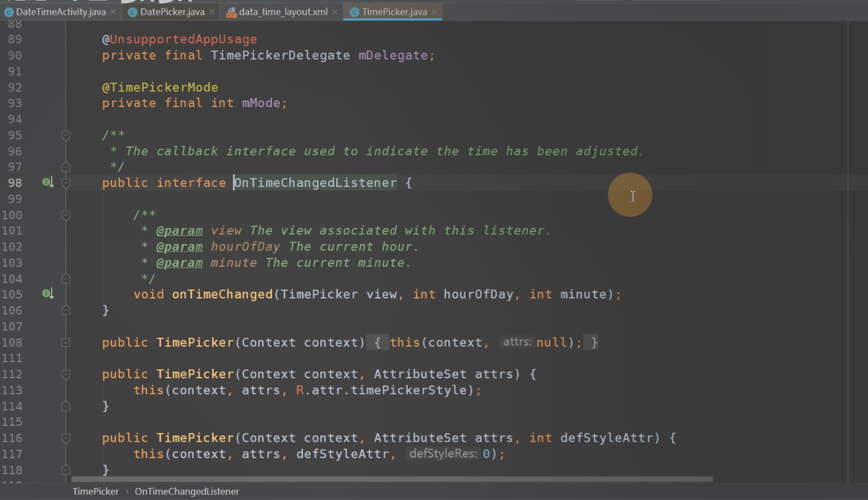Screen dimensions: 868x500
Task: Switch to the DatePicker.java tab
Action: pos(172,12)
